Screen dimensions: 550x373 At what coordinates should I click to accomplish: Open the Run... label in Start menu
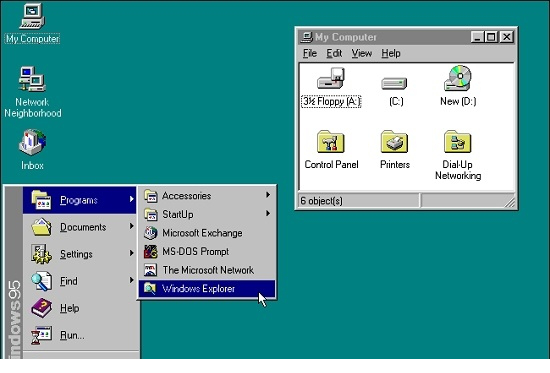(72, 335)
